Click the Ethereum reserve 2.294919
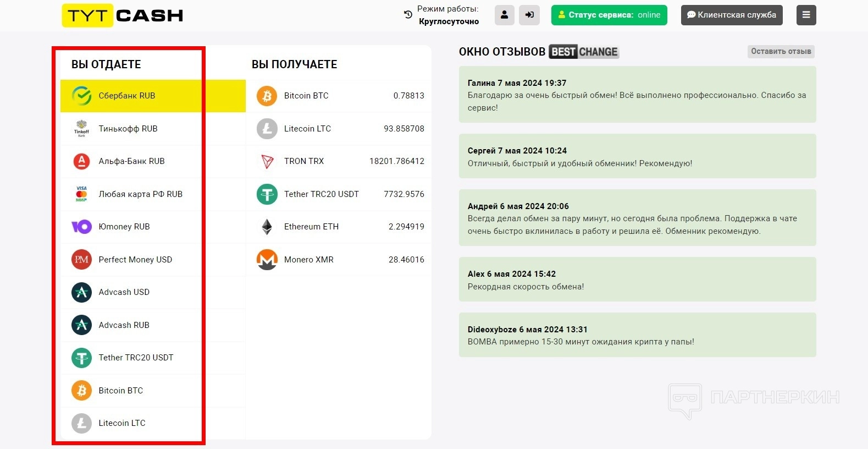 (x=406, y=227)
